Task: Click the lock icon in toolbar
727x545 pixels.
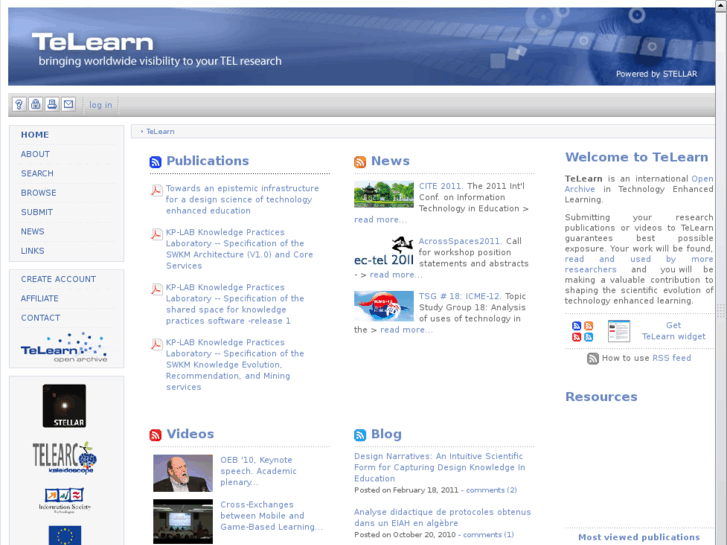Action: 35,104
